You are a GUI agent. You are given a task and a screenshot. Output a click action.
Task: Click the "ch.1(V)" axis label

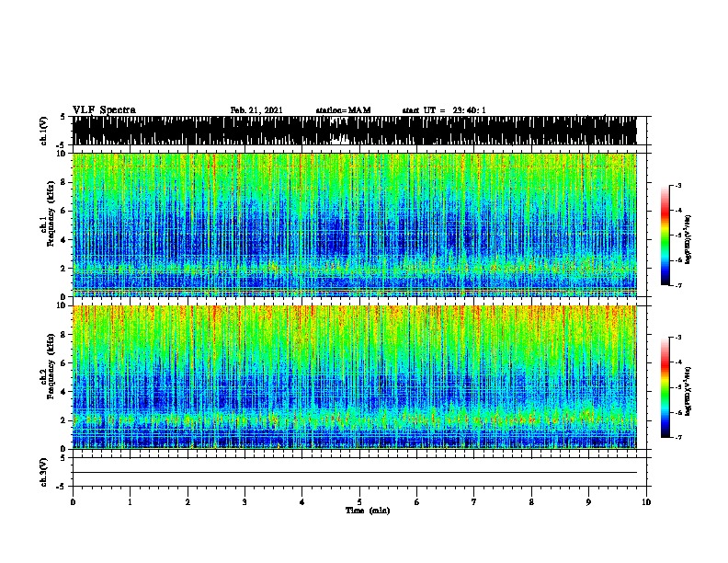tap(43, 131)
